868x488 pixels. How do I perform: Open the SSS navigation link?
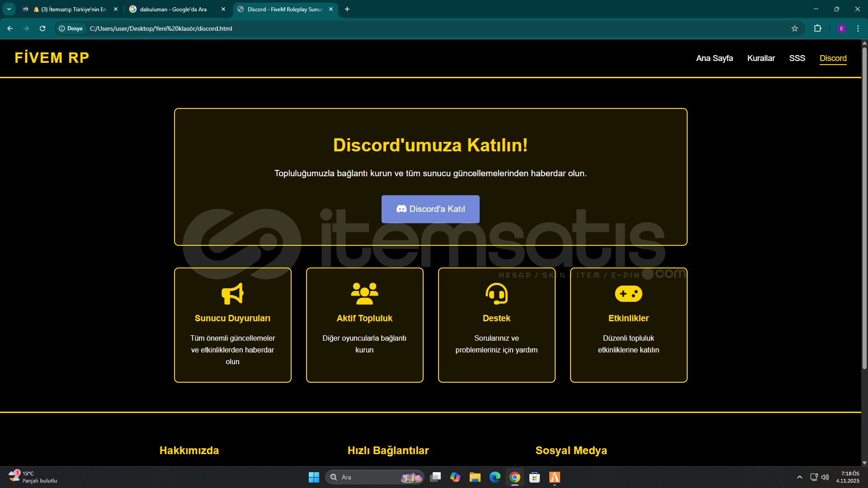(x=797, y=58)
